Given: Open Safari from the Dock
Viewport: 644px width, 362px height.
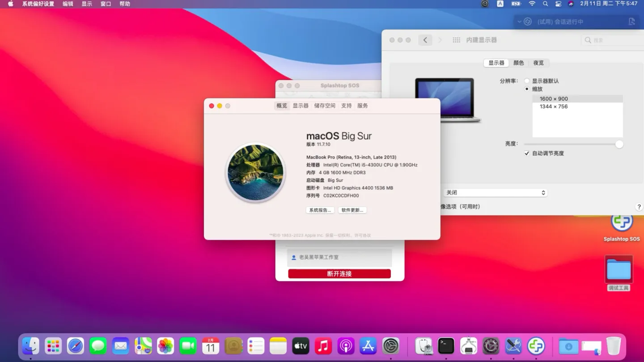Looking at the screenshot, I should click(76, 346).
